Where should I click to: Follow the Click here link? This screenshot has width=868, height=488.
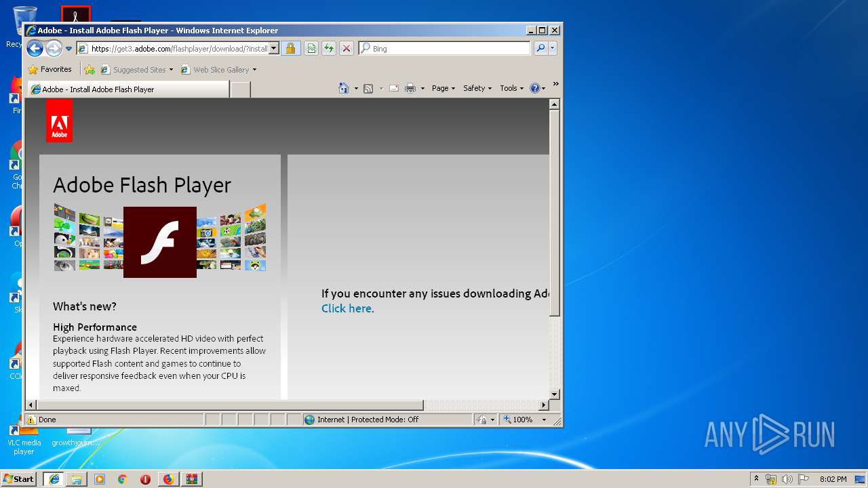click(x=347, y=308)
